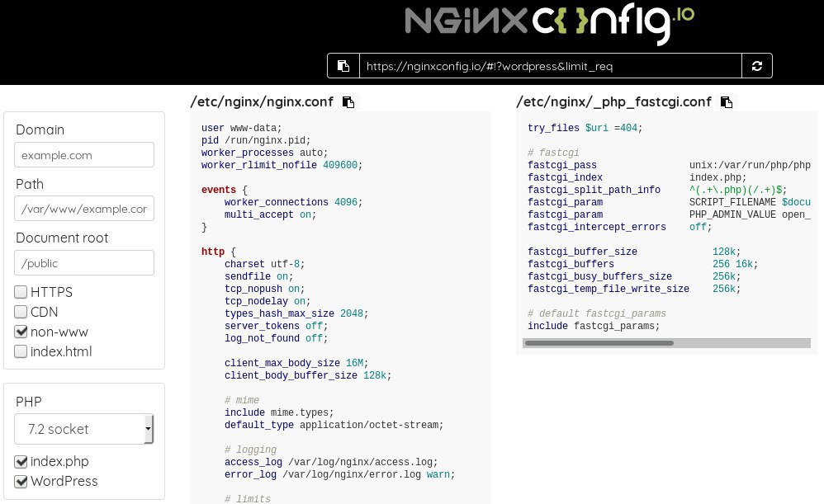824x504 pixels.
Task: Click the 'server_tokens off;' line
Action: click(276, 326)
